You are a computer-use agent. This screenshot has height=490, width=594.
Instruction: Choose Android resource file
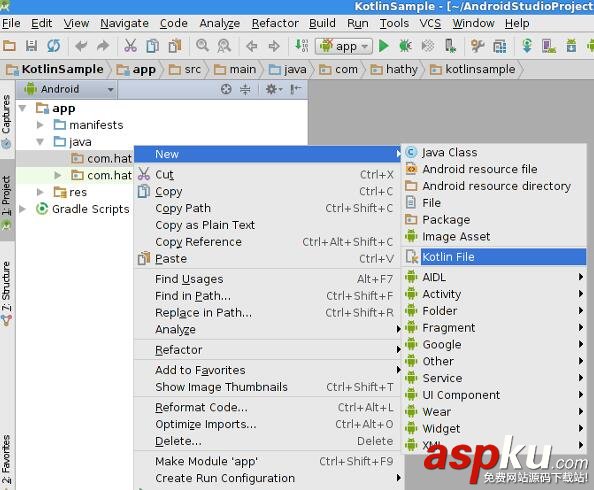pos(495,169)
